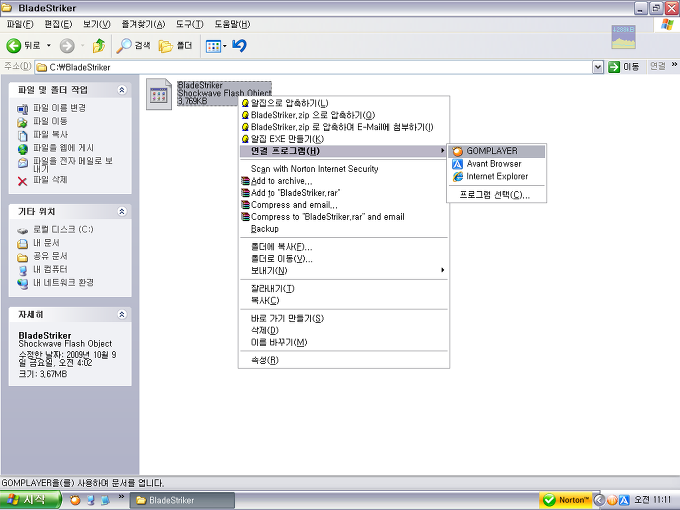Image resolution: width=680 pixels, height=510 pixels.
Task: Open the View (보기) menu
Action: click(x=97, y=24)
